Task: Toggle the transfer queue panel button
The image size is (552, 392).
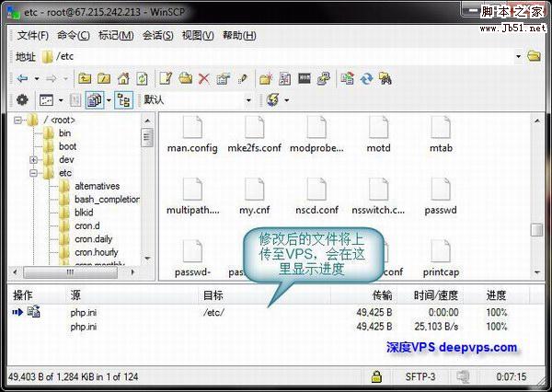Action: pyautogui.click(x=95, y=99)
